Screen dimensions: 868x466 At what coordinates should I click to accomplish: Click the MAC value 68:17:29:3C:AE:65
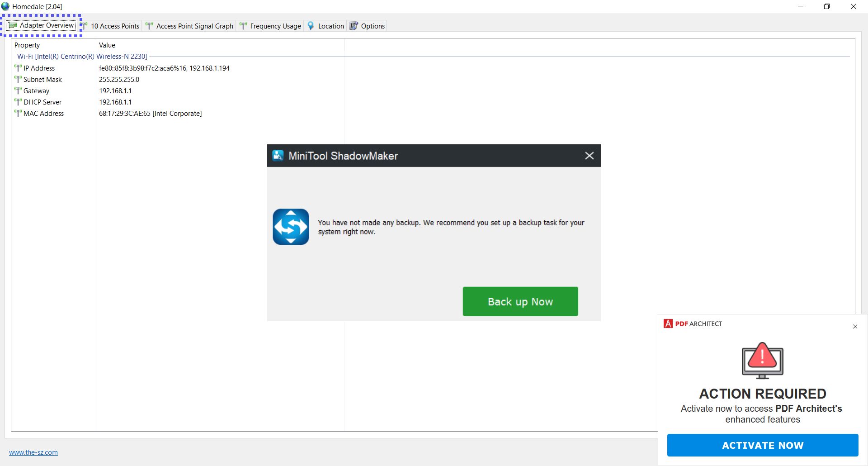tap(150, 113)
